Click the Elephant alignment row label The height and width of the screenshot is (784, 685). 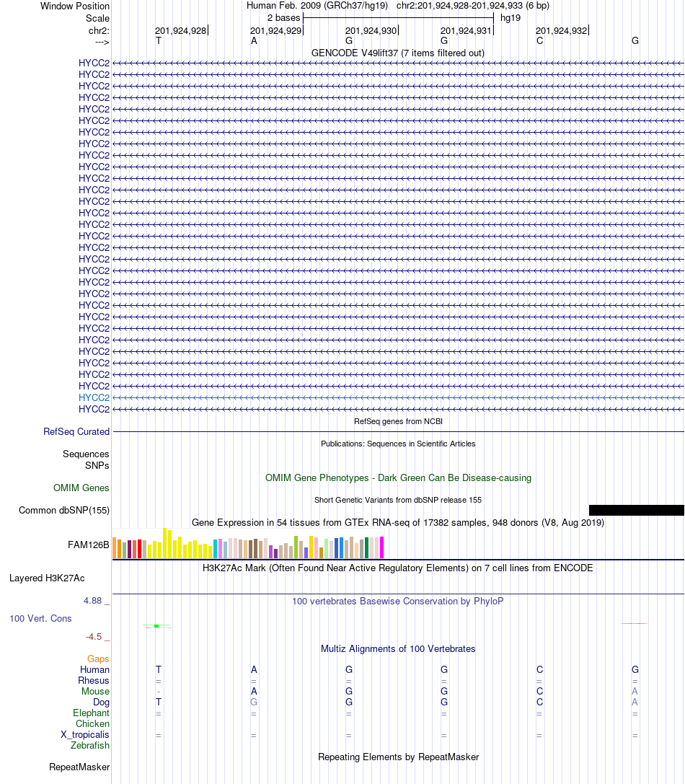pos(91,713)
